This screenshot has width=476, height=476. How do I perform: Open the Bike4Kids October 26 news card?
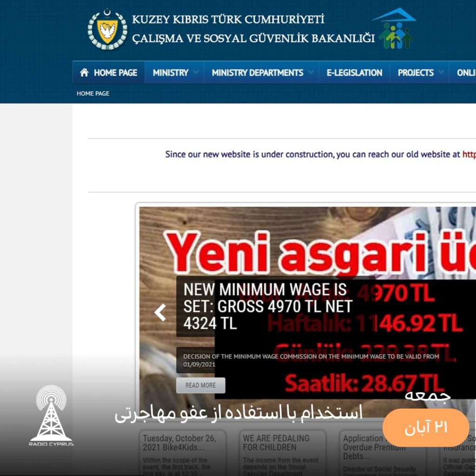point(182,453)
